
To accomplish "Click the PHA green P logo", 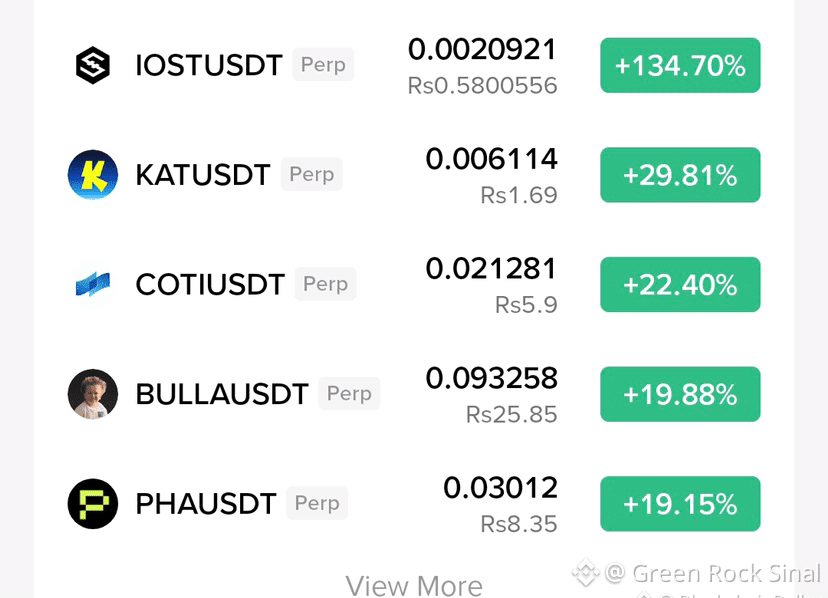I will 93,503.
